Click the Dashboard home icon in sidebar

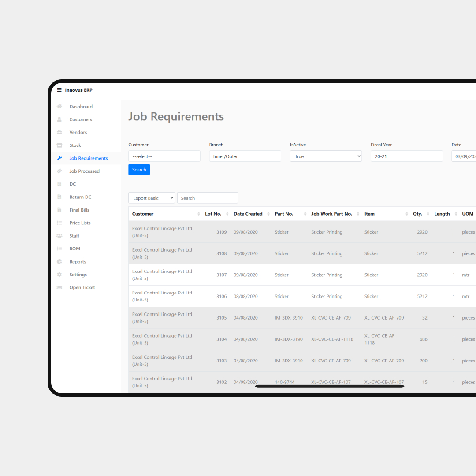(59, 107)
